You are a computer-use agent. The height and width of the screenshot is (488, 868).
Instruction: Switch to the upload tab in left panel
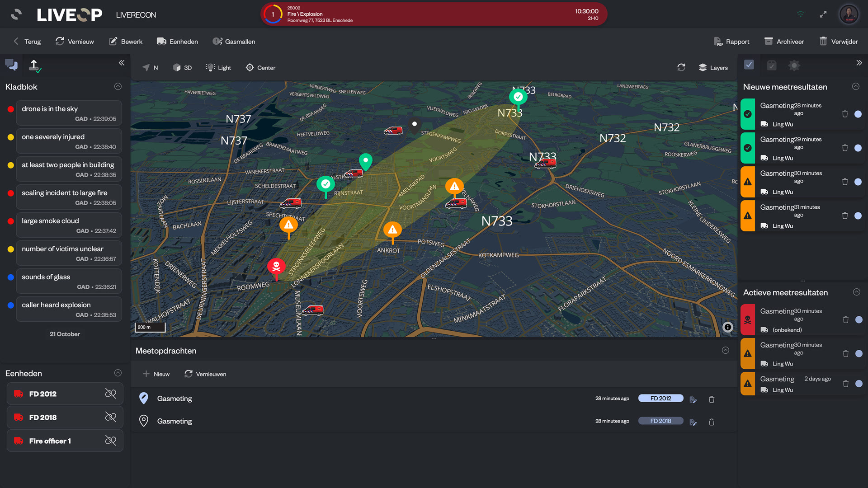point(34,66)
